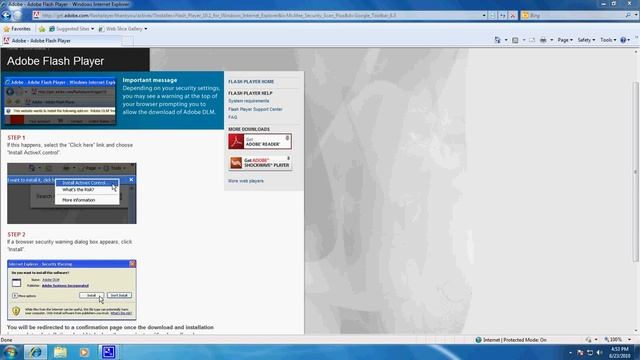The image size is (640, 360).
Task: Open the Tools menu
Action: point(608,40)
